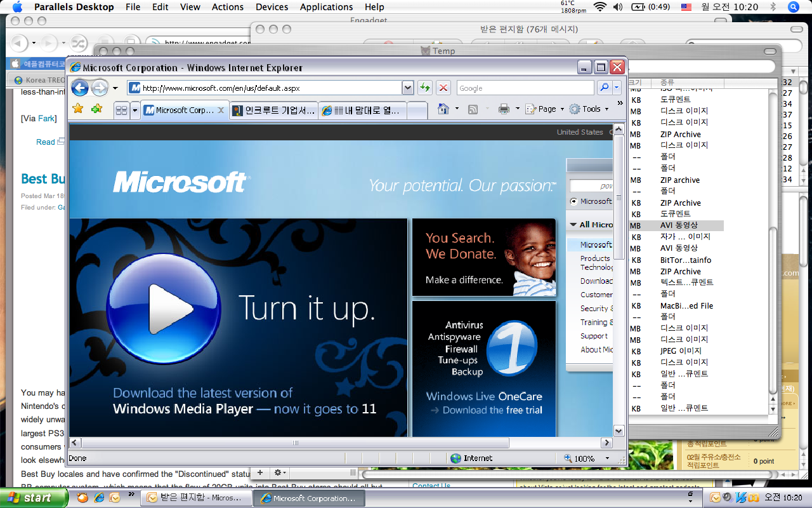Screen dimensions: 812x508
Task: Click the Internet security zone globe in status bar
Action: click(x=455, y=458)
